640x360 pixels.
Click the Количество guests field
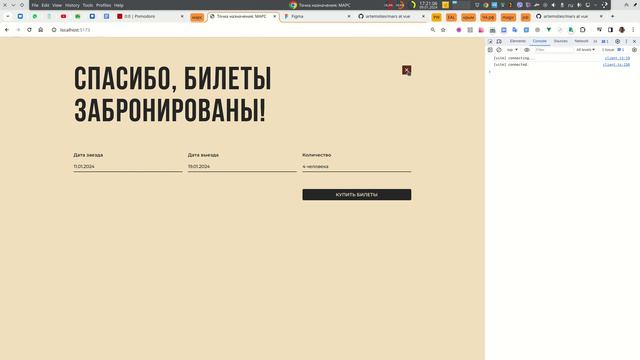[x=357, y=167]
